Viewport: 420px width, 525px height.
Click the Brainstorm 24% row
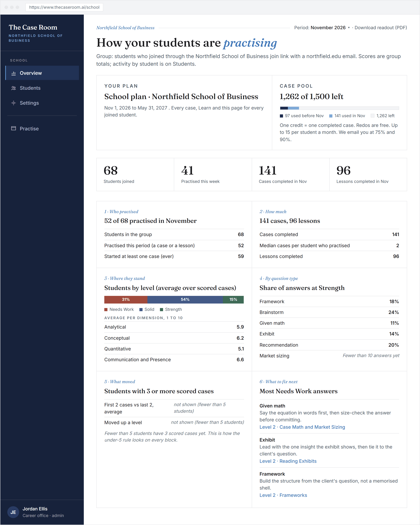click(x=329, y=312)
